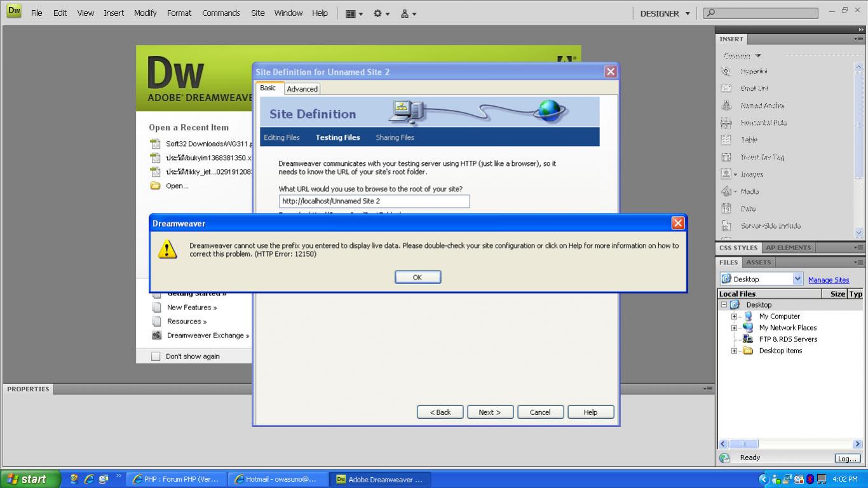Open the Commands menu
This screenshot has height=488, width=868.
221,13
